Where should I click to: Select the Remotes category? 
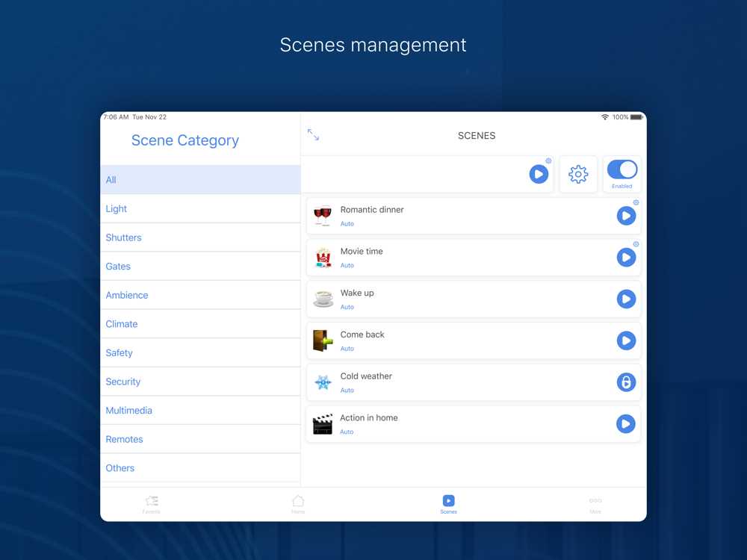(x=200, y=439)
